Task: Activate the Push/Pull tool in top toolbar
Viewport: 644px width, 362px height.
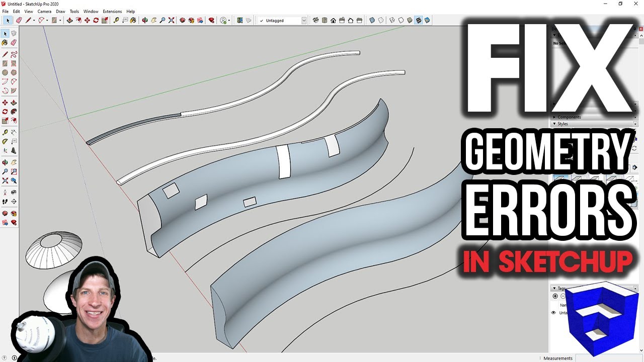Action: click(69, 20)
